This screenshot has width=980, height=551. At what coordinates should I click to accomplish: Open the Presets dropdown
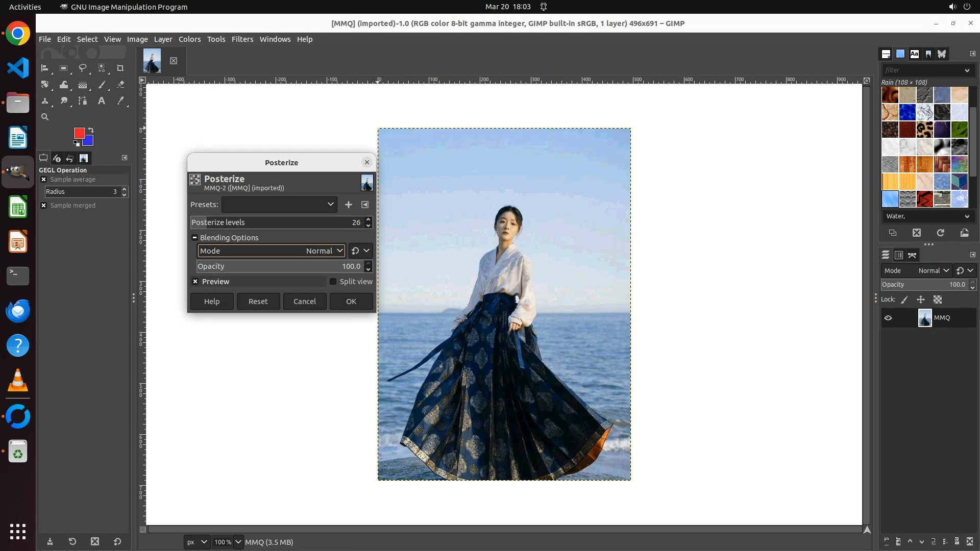[279, 205]
